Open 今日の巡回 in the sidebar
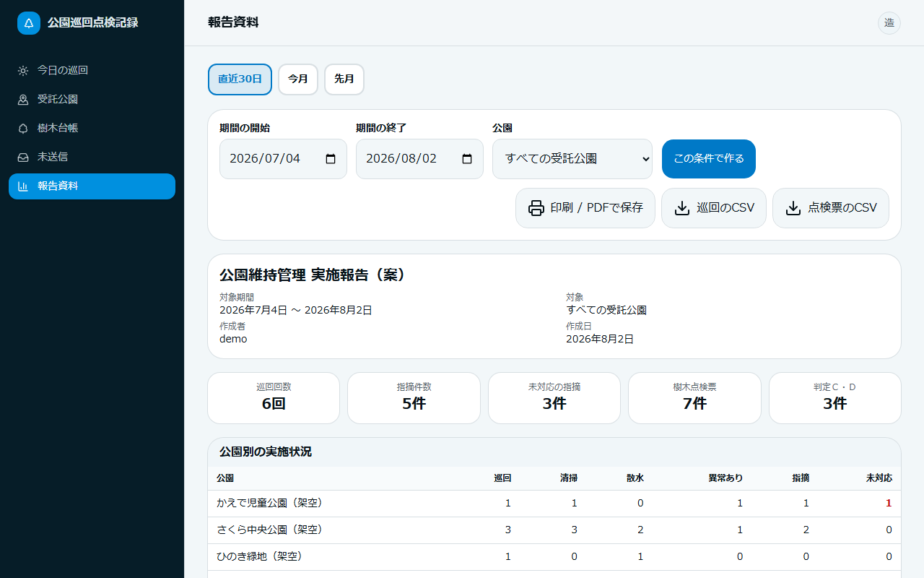Viewport: 924px width, 578px height. 92,71
